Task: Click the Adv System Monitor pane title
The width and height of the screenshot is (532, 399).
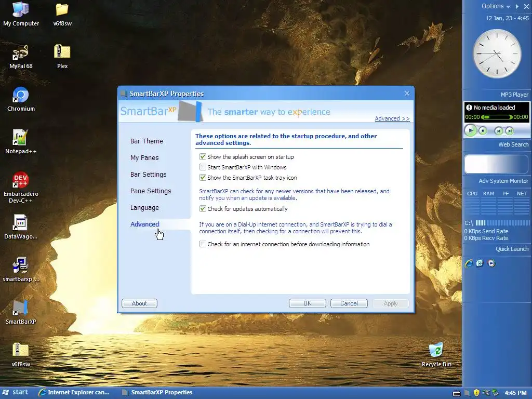Action: pyautogui.click(x=503, y=181)
